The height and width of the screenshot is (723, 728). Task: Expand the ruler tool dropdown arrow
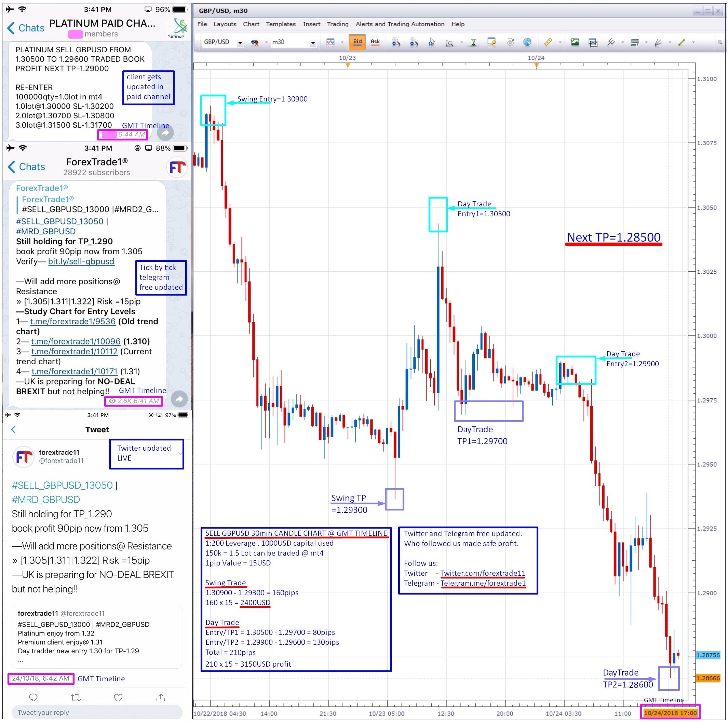pyautogui.click(x=560, y=43)
